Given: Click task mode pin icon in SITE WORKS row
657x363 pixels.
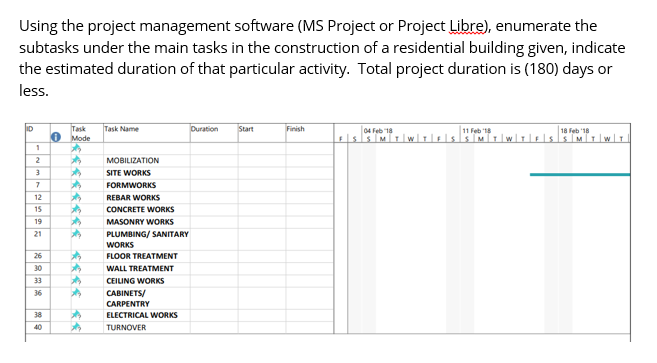Looking at the screenshot, I should pos(76,172).
